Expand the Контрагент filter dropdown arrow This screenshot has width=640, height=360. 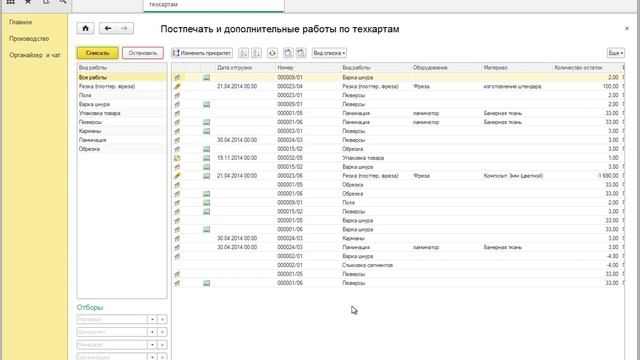(x=152, y=332)
